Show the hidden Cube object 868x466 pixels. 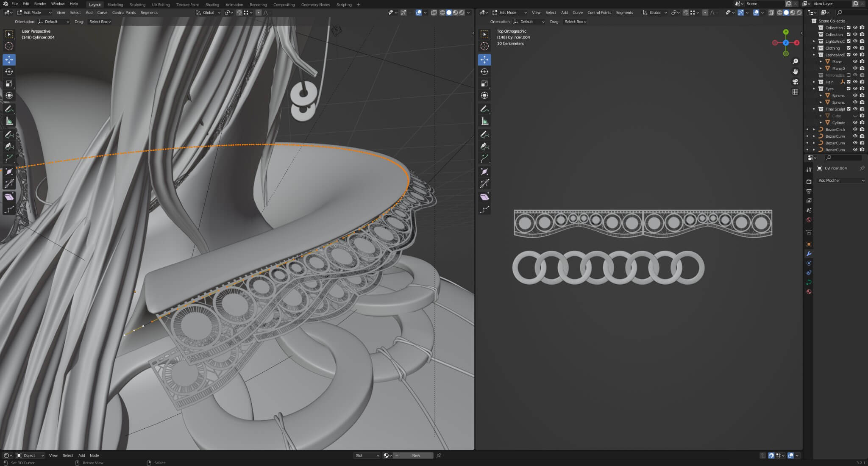(855, 116)
